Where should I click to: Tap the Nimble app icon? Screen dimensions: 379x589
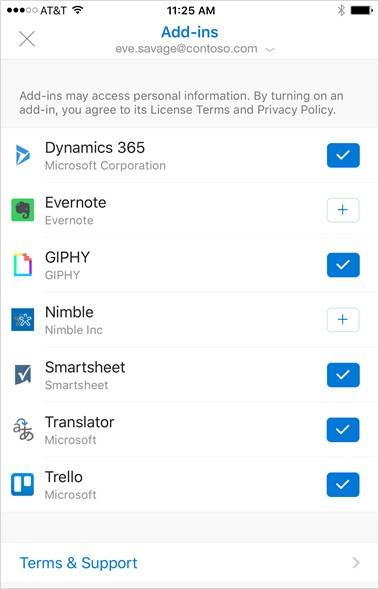coord(23,320)
